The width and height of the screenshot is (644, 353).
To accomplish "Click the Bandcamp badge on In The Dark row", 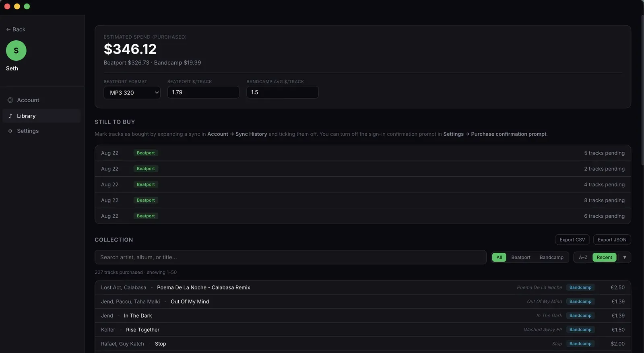I will pyautogui.click(x=580, y=316).
